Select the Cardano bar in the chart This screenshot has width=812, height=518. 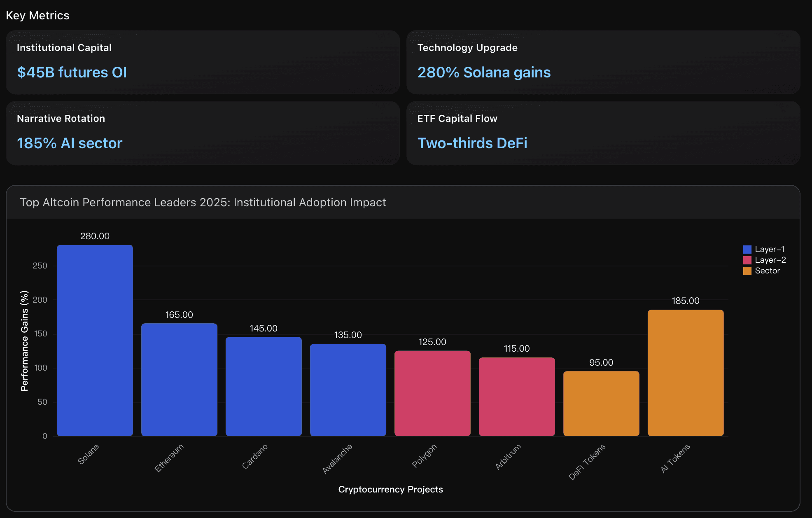click(x=264, y=387)
